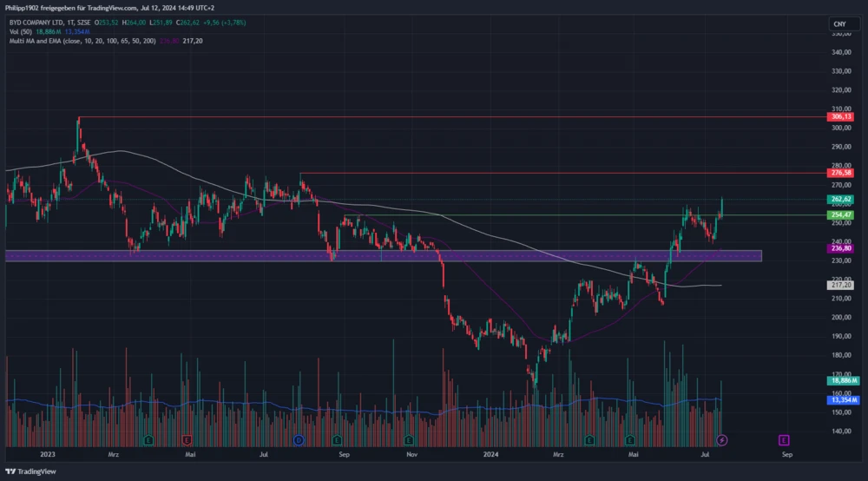Image resolution: width=868 pixels, height=481 pixels.
Task: Click green earnings marker near Mai 2024
Action: click(x=631, y=440)
